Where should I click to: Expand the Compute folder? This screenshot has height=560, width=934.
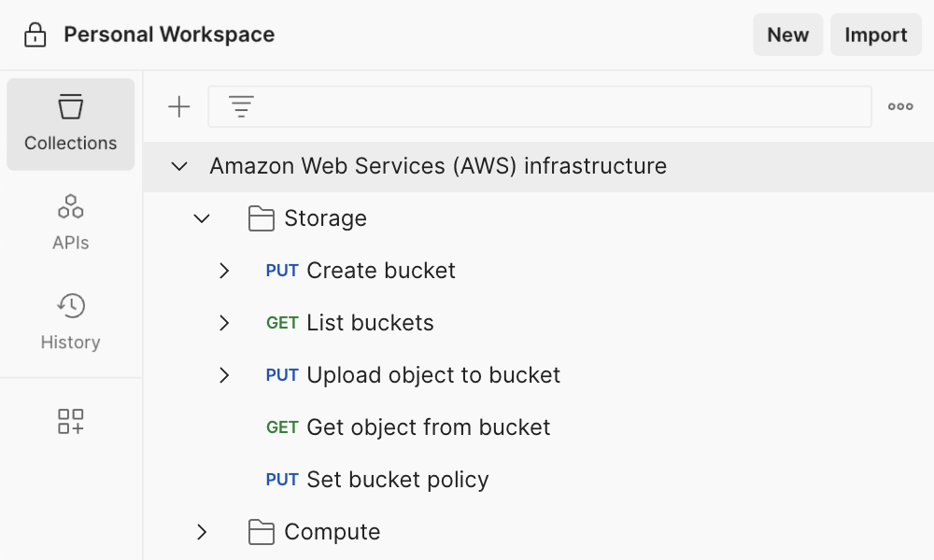tap(201, 531)
